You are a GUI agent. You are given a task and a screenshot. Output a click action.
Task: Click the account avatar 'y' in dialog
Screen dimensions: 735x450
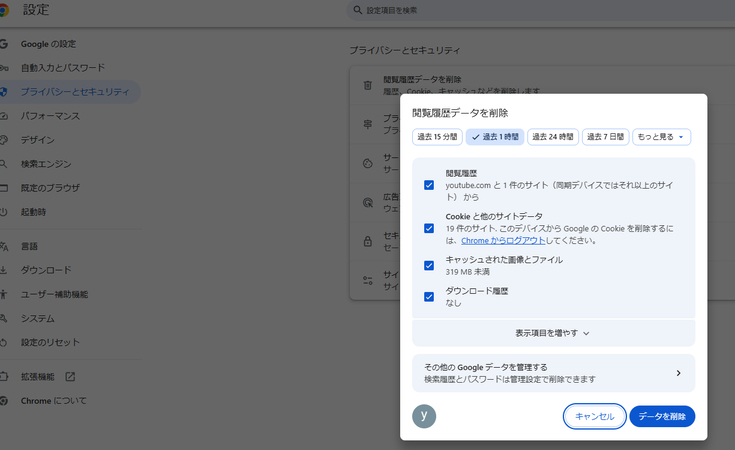[424, 416]
